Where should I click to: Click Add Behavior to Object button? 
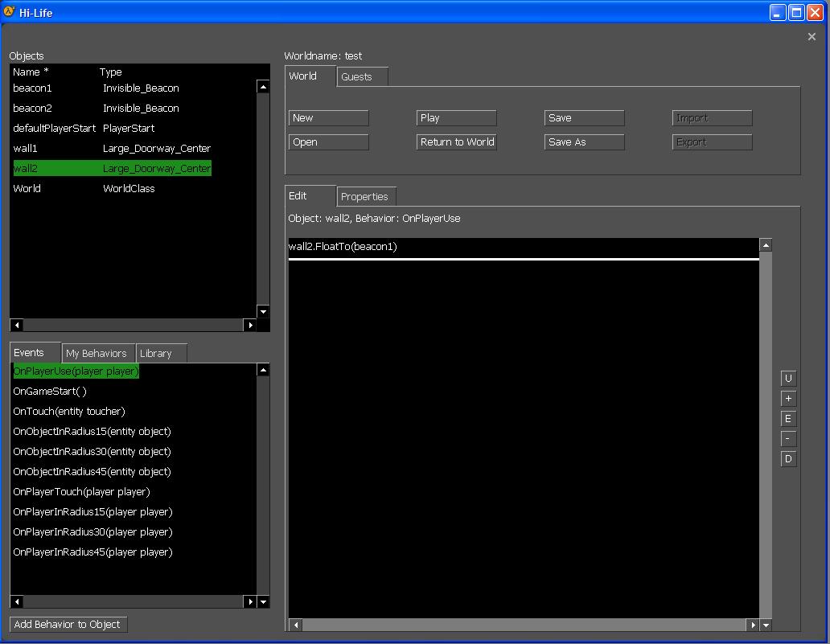[68, 625]
